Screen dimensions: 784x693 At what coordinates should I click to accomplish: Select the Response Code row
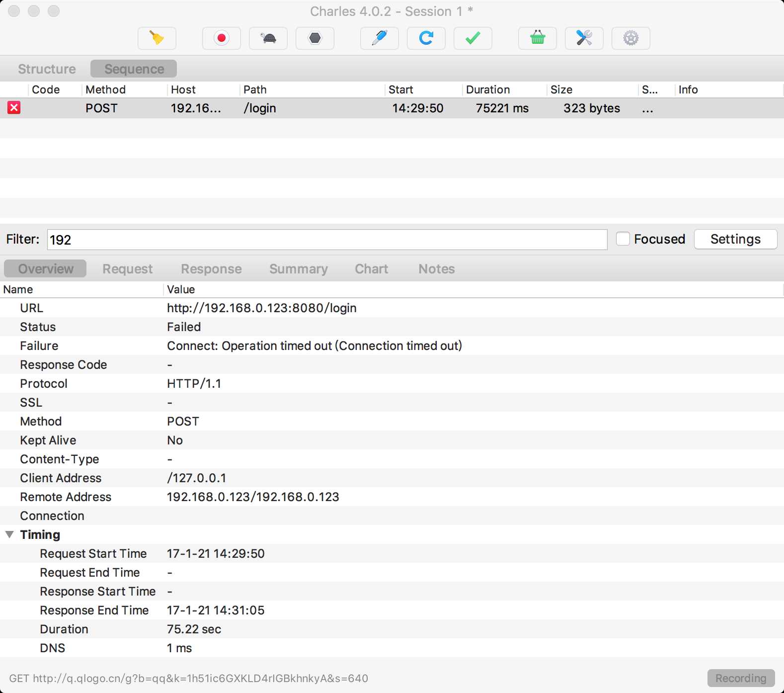(392, 364)
